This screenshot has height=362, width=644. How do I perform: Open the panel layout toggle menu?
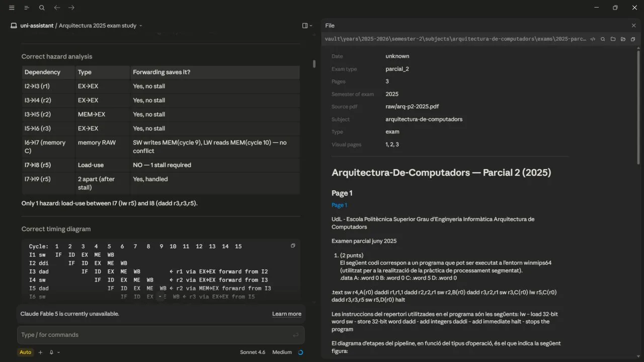point(307,26)
